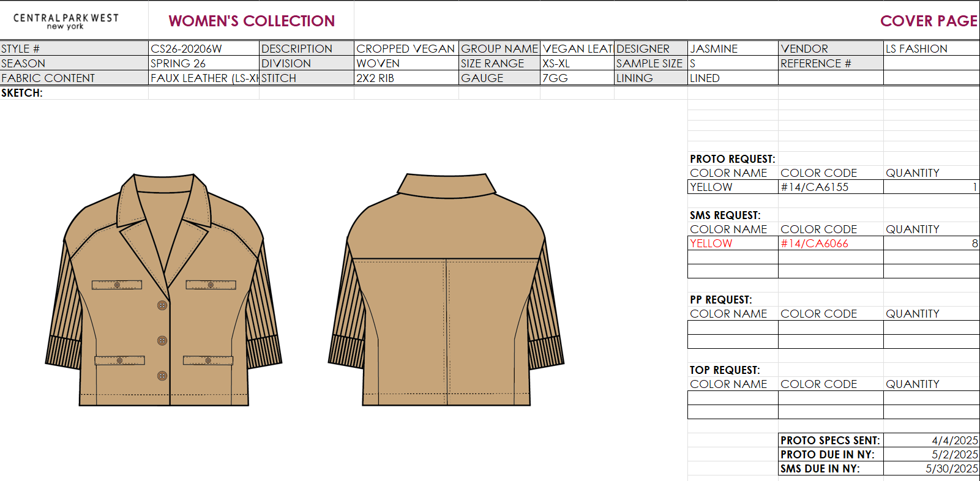
Task: Select the SEASON label cell
Action: (x=74, y=63)
